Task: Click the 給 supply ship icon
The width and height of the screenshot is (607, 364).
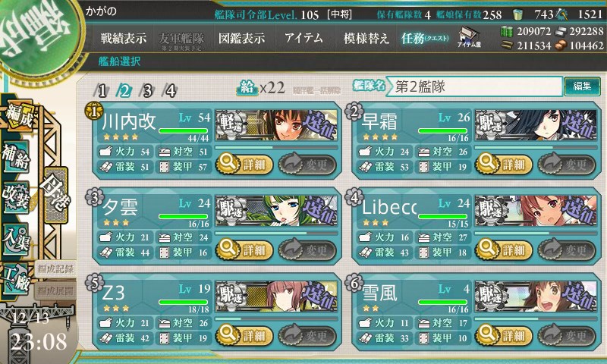Action: tap(247, 88)
